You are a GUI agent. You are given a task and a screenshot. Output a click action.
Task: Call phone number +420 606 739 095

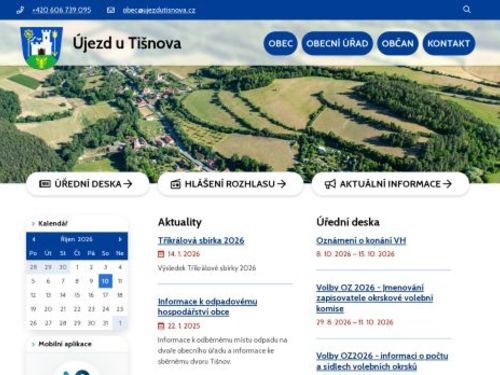tap(62, 10)
